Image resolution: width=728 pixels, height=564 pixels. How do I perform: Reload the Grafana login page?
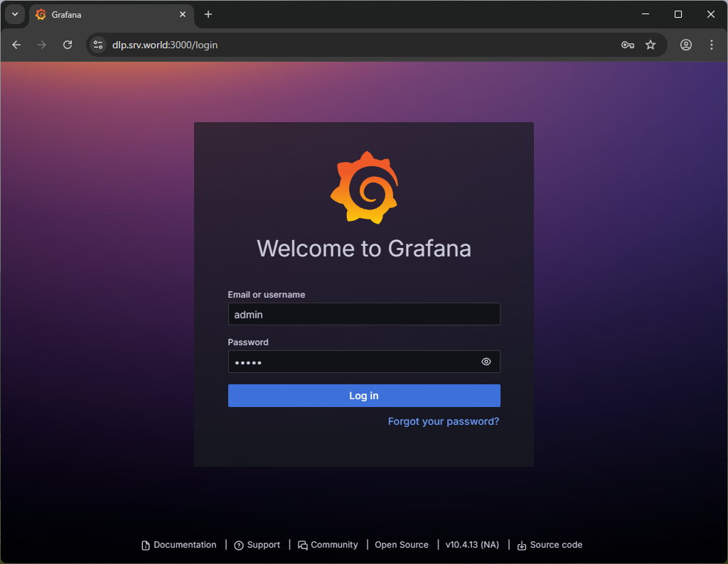(68, 45)
